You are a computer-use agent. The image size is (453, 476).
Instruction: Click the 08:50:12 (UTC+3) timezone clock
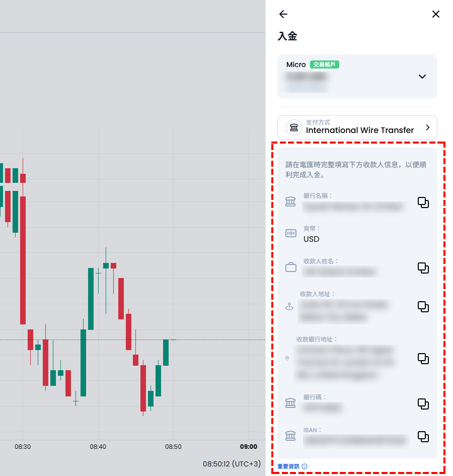click(232, 463)
